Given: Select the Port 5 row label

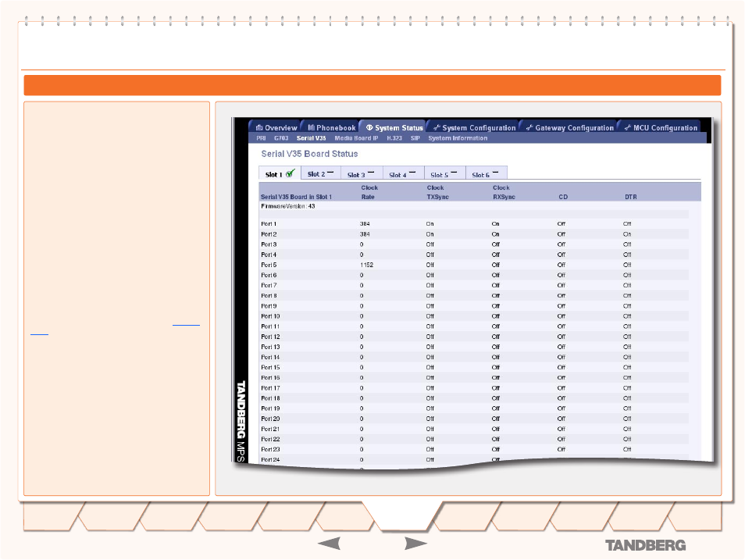Looking at the screenshot, I should [269, 266].
